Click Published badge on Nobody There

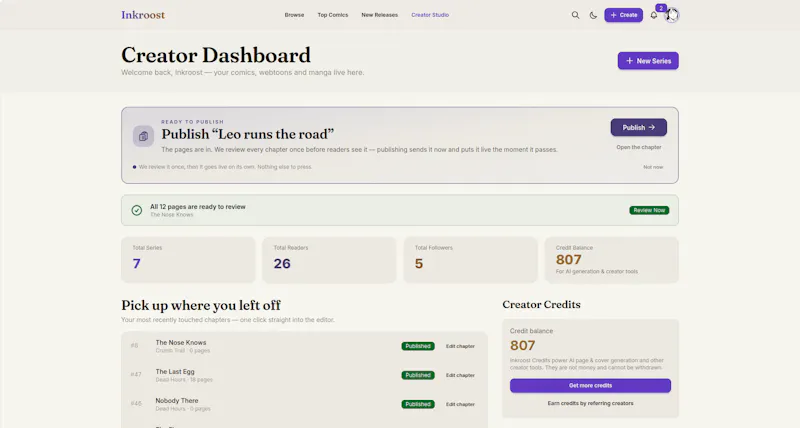(x=418, y=405)
